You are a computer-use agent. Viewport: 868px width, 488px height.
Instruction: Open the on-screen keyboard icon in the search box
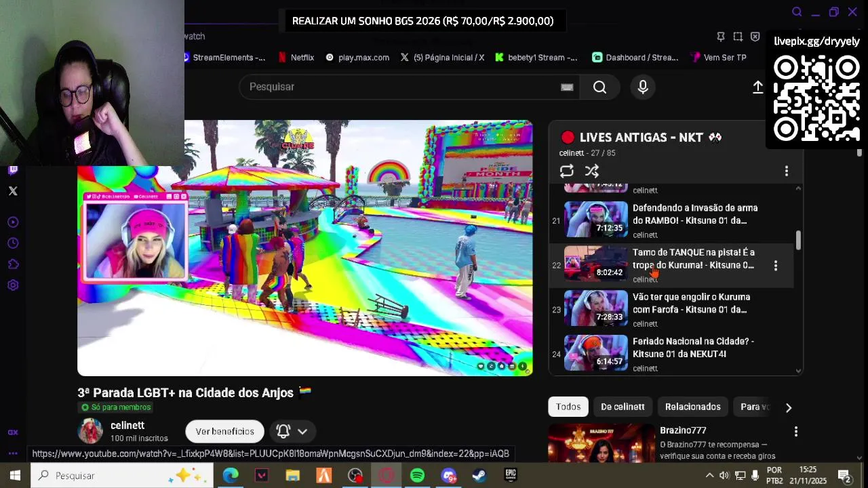pos(567,87)
